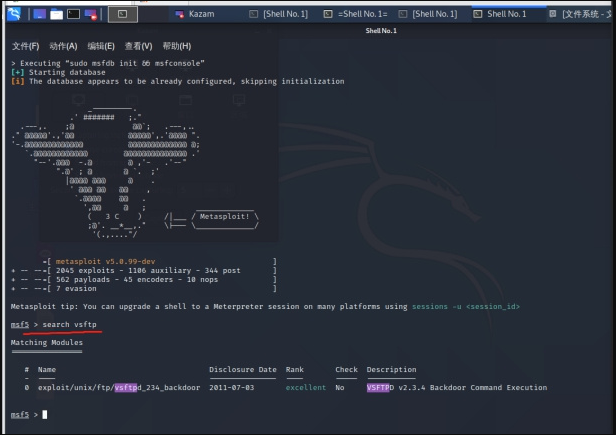The image size is (616, 435).
Task: Open the Kali dragon applications menu
Action: point(14,14)
